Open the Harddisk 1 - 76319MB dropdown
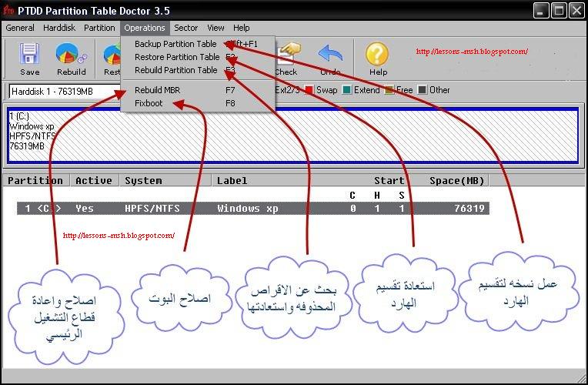588x385 pixels. pyautogui.click(x=65, y=91)
